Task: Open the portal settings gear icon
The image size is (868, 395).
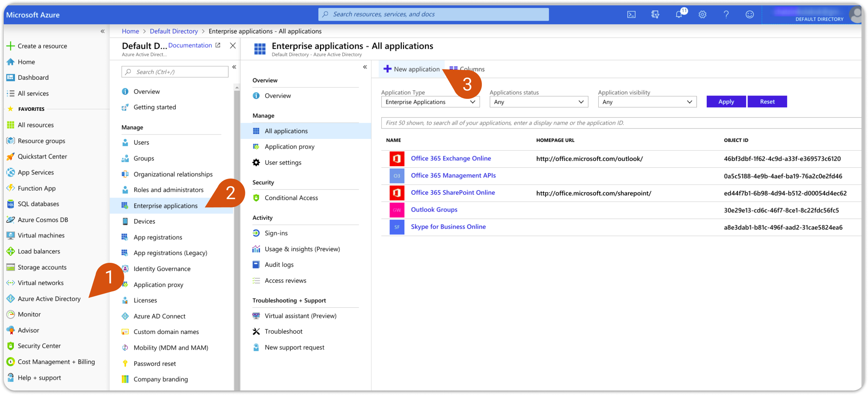Action: click(x=702, y=15)
